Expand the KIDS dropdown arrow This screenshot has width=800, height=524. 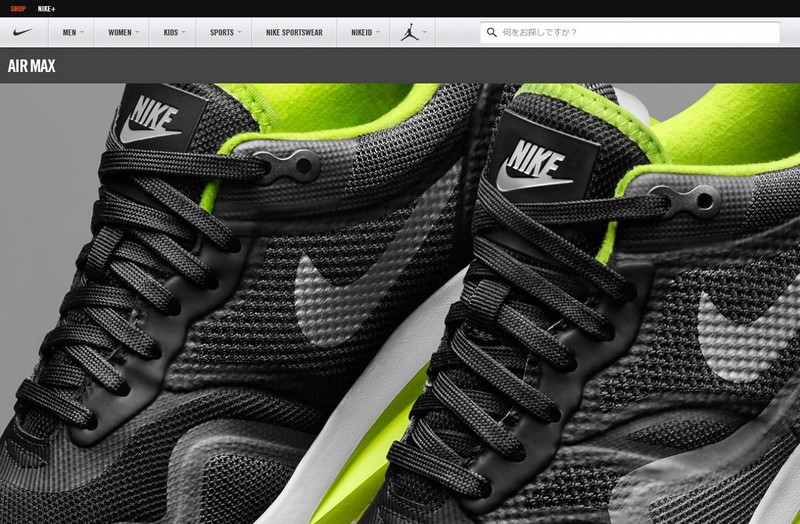(184, 32)
